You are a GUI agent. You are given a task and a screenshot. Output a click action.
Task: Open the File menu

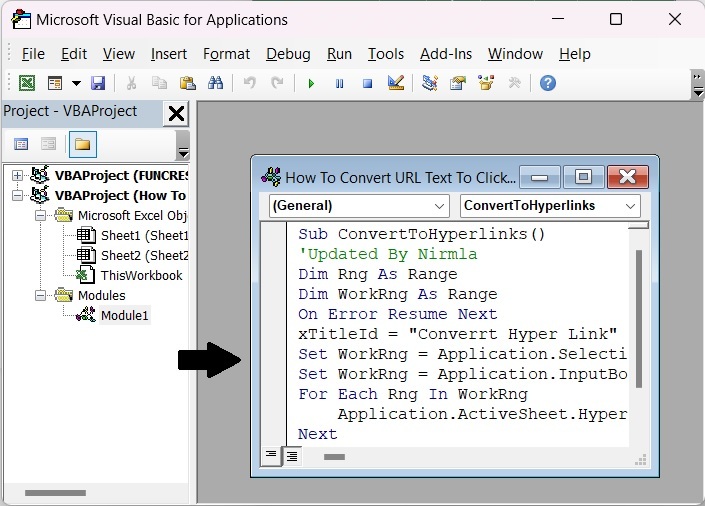click(33, 54)
